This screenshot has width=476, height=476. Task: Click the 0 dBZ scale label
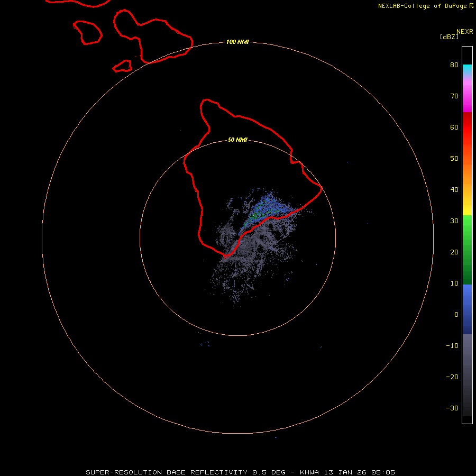pos(456,315)
